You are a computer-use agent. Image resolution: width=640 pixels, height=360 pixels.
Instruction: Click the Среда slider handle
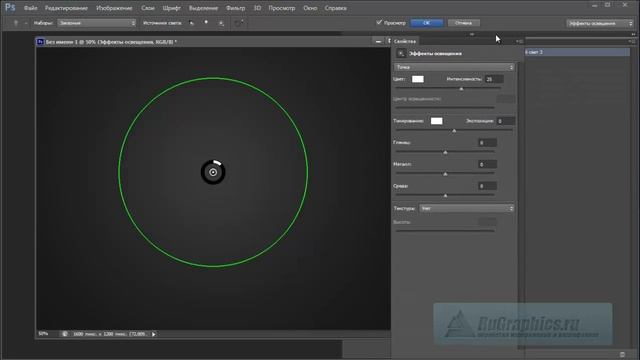pos(445,196)
